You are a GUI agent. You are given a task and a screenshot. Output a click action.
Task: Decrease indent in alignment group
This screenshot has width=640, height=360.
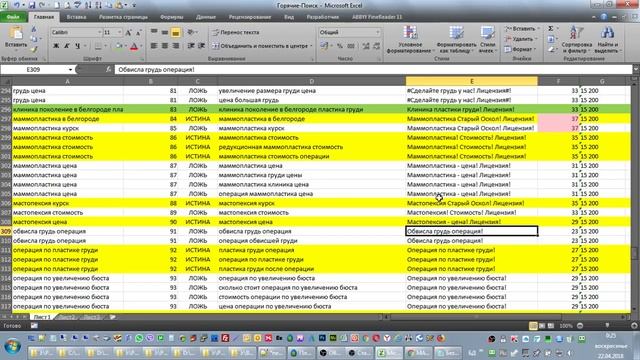(x=191, y=46)
